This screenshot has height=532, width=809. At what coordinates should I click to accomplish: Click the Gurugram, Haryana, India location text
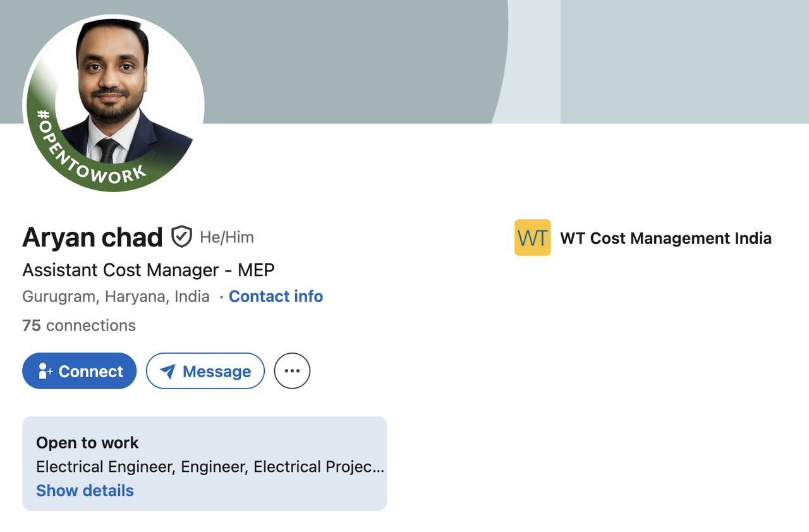116,296
